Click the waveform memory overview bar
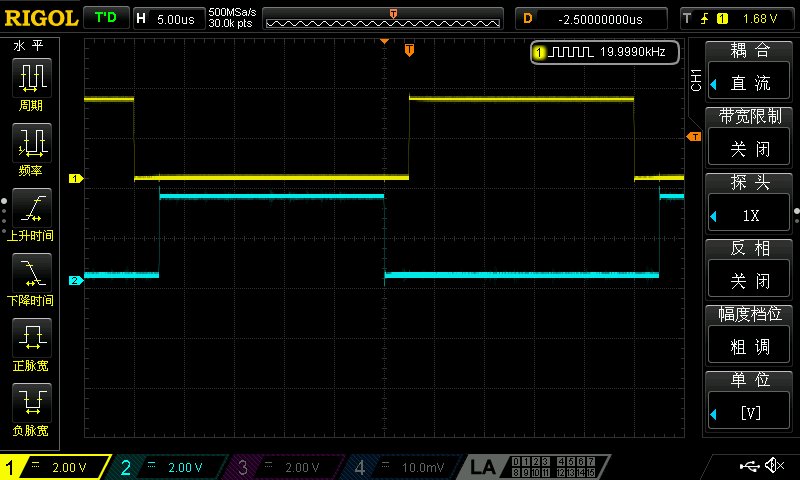800x480 pixels. (383, 19)
